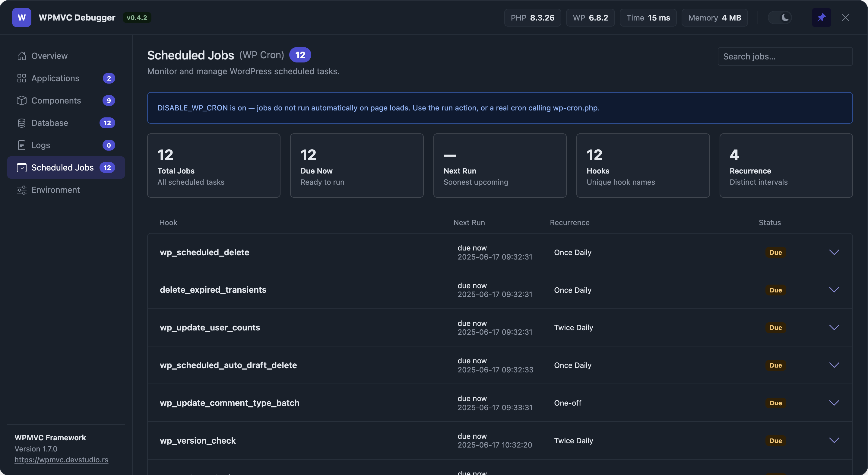Click the WP 6.8.2 version chip

click(x=590, y=18)
